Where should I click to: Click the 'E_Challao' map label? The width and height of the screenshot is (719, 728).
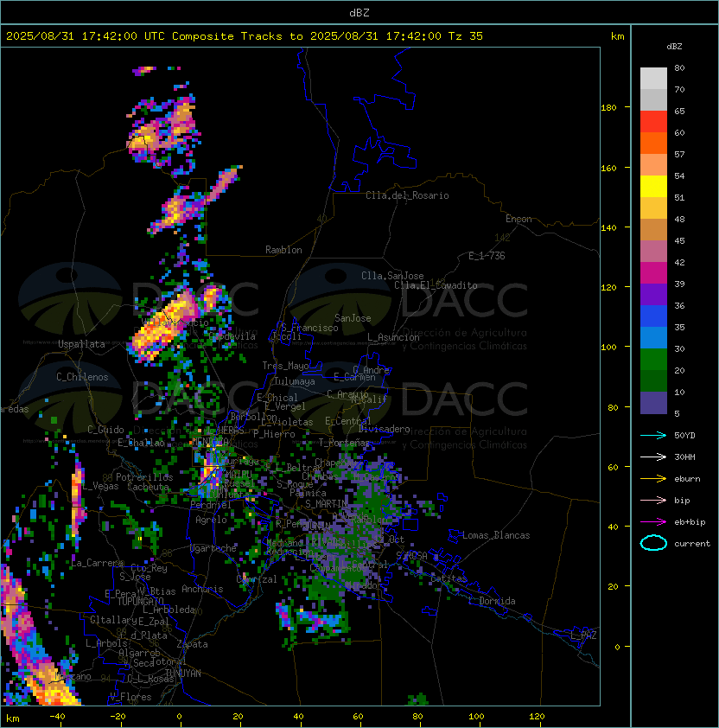coord(141,443)
